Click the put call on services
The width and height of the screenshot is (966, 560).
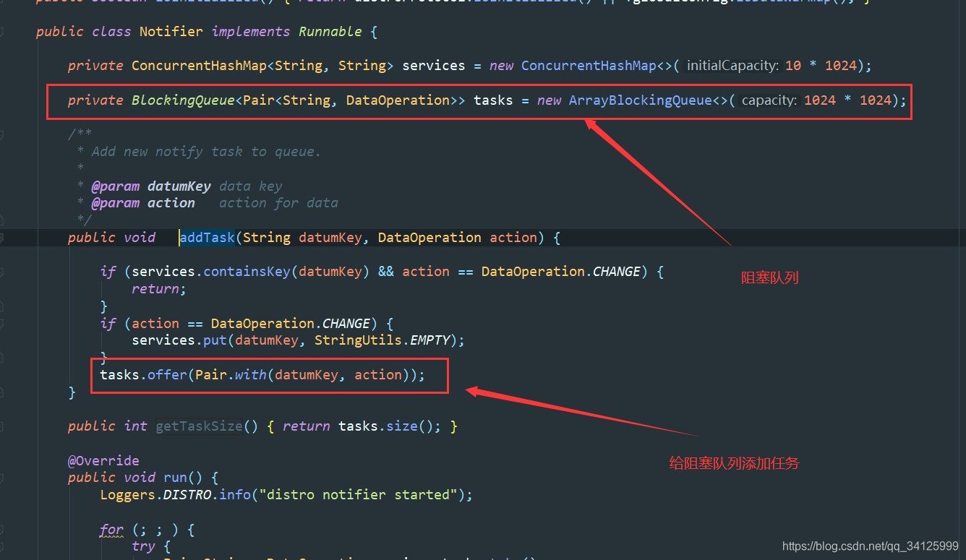point(215,340)
